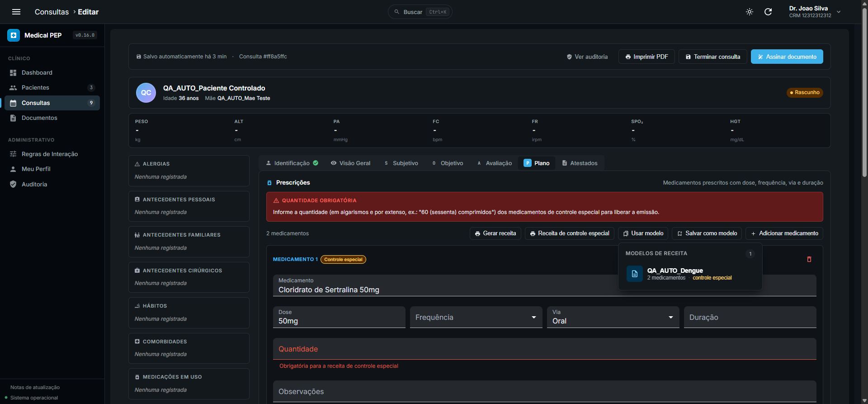
Task: Click the Usar modelo button
Action: [x=643, y=233]
